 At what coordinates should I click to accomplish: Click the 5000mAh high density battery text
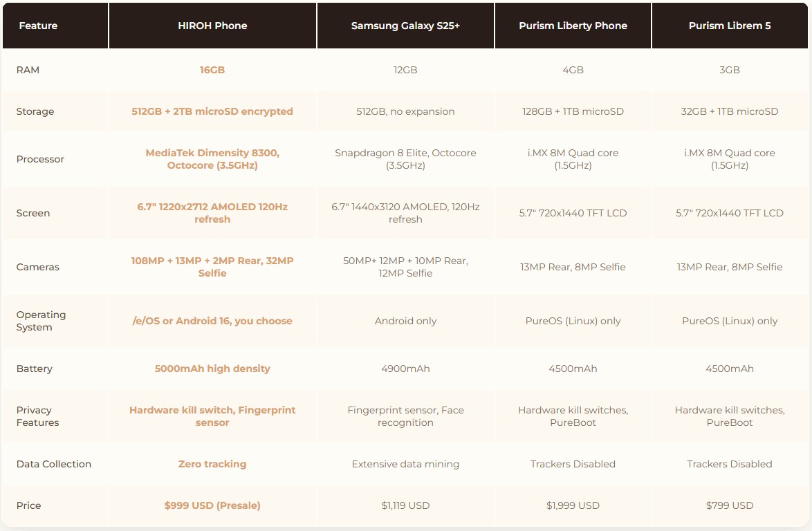(x=212, y=369)
